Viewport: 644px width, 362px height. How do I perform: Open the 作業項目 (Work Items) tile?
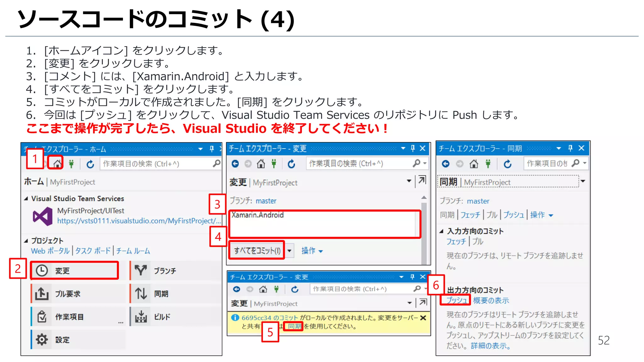tap(78, 317)
